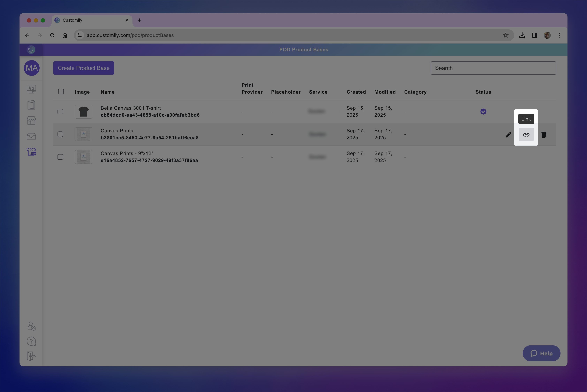Image resolution: width=587 pixels, height=392 pixels.
Task: Click the Search input field
Action: pos(493,68)
